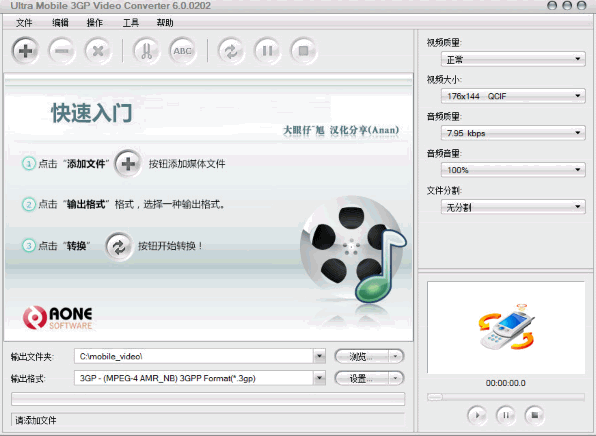Click the 快速入门 heading
Viewport: 596px width, 436px height.
pos(92,113)
